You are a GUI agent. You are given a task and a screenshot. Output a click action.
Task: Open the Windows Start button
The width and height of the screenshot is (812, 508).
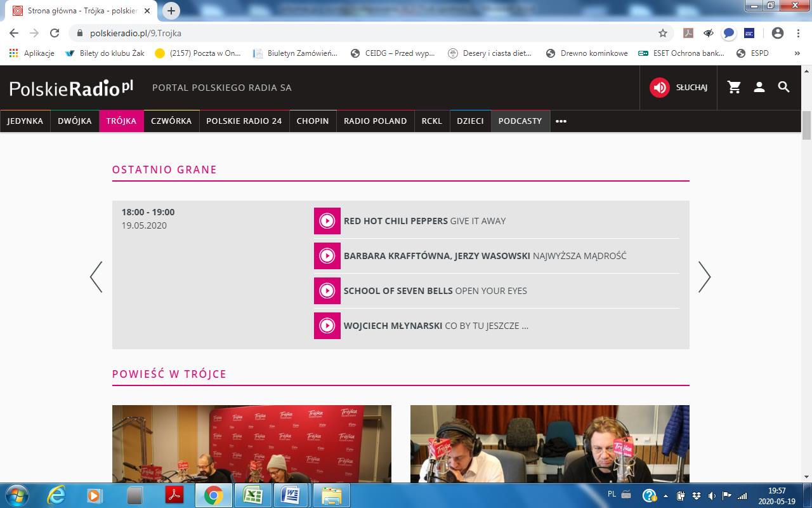click(16, 495)
